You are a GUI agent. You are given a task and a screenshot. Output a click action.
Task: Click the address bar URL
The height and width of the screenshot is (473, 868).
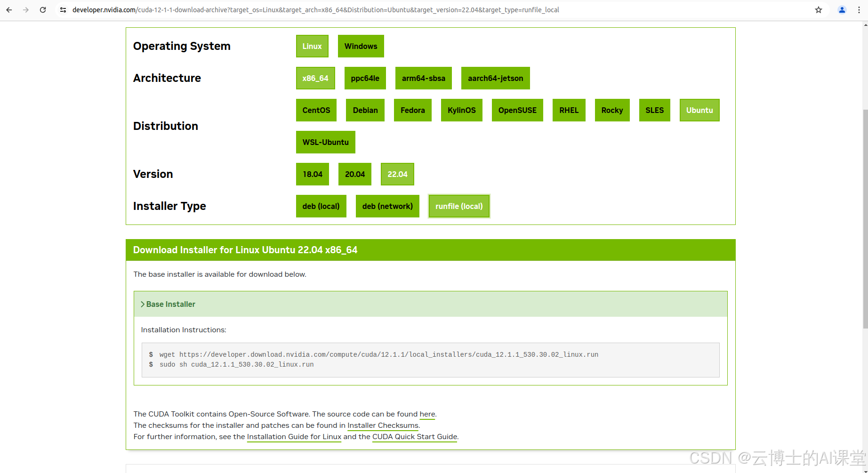pyautogui.click(x=315, y=10)
